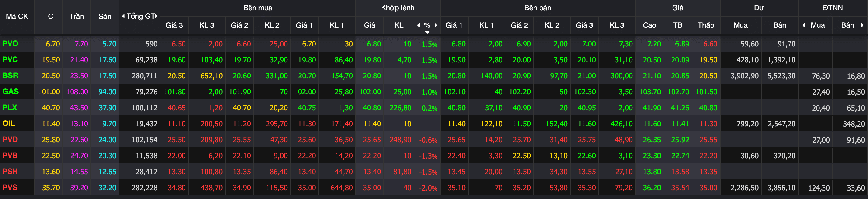
Task: Click PVC surplus sell value 1,392,10
Action: coord(781,60)
